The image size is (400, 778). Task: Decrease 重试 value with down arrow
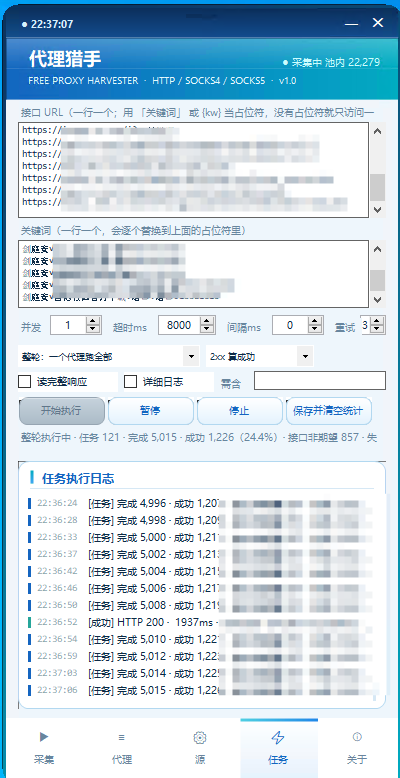tap(377, 329)
